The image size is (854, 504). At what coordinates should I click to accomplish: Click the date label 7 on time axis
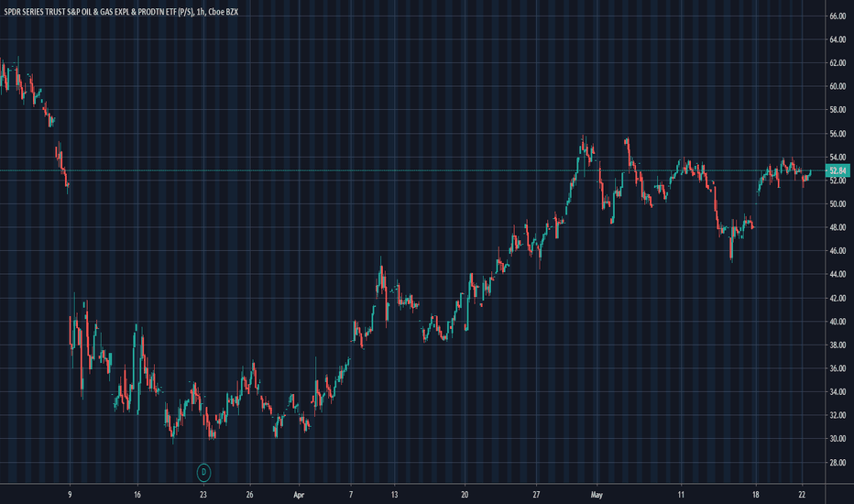(351, 495)
